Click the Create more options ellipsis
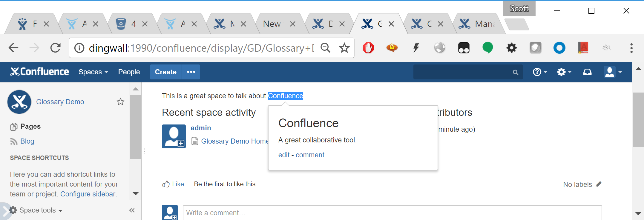Screen dimensions: 644x220 pyautogui.click(x=191, y=72)
